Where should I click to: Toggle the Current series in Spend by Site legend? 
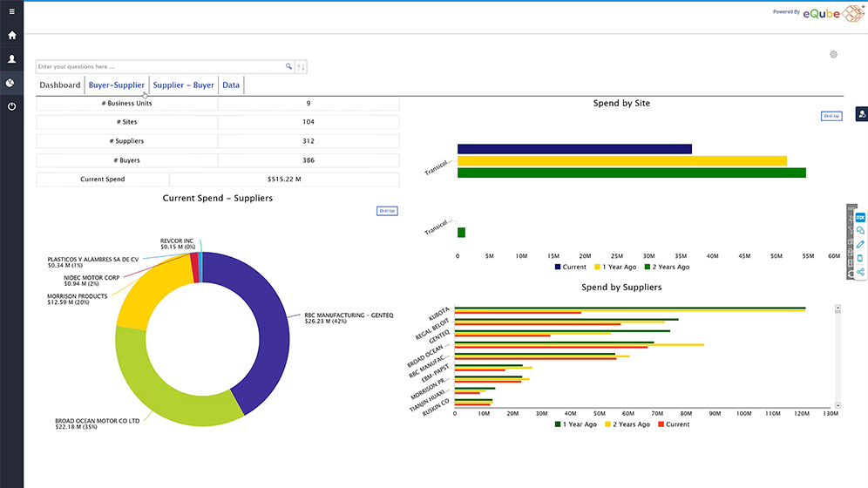click(x=569, y=267)
